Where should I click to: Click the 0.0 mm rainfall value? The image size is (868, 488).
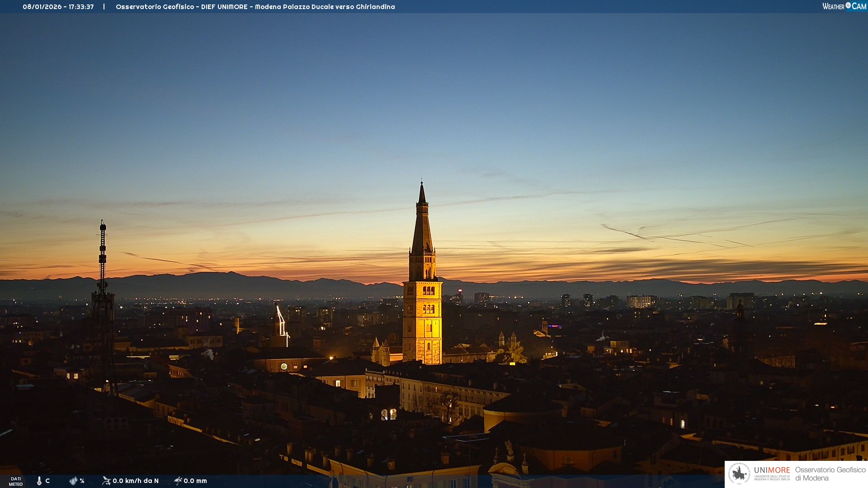click(195, 481)
